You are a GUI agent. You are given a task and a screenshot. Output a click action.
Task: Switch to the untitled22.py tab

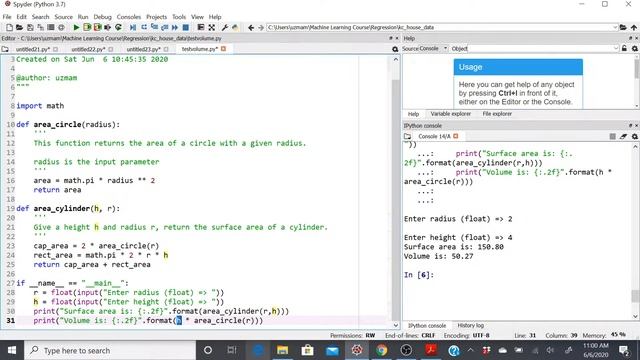[88, 49]
